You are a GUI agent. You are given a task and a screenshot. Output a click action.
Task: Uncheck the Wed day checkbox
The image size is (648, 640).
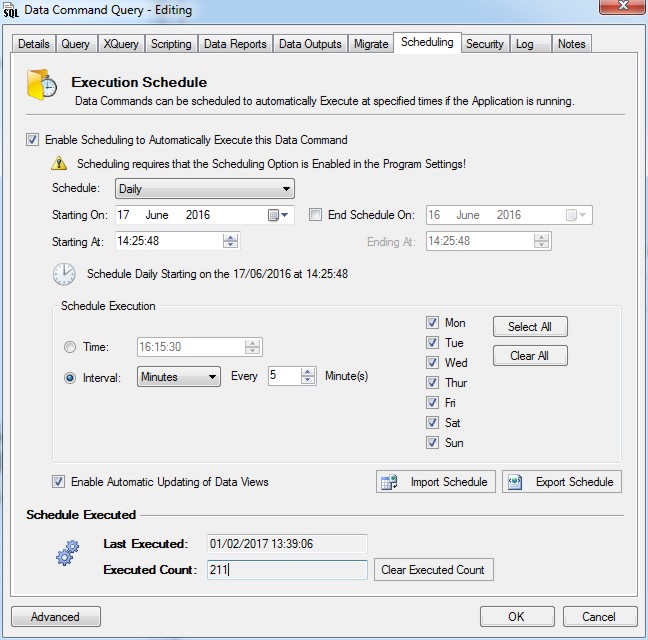point(432,363)
